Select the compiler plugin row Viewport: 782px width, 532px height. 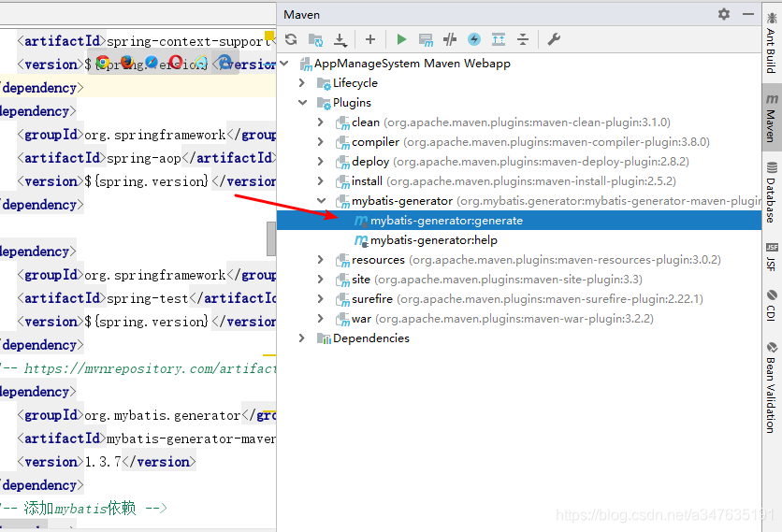point(519,141)
